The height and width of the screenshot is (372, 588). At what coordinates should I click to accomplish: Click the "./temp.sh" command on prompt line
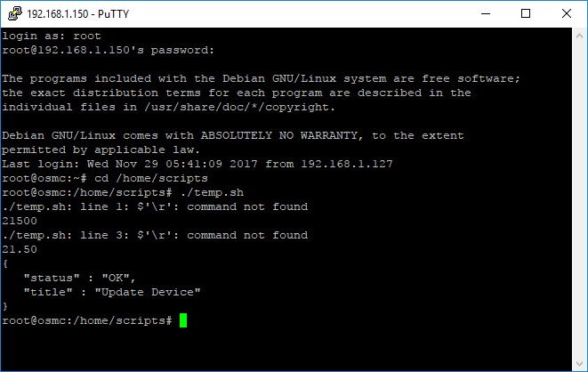click(x=212, y=192)
